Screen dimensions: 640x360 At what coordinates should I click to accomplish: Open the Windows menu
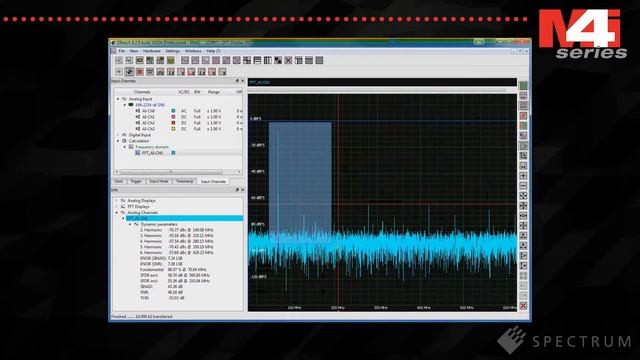tap(193, 51)
